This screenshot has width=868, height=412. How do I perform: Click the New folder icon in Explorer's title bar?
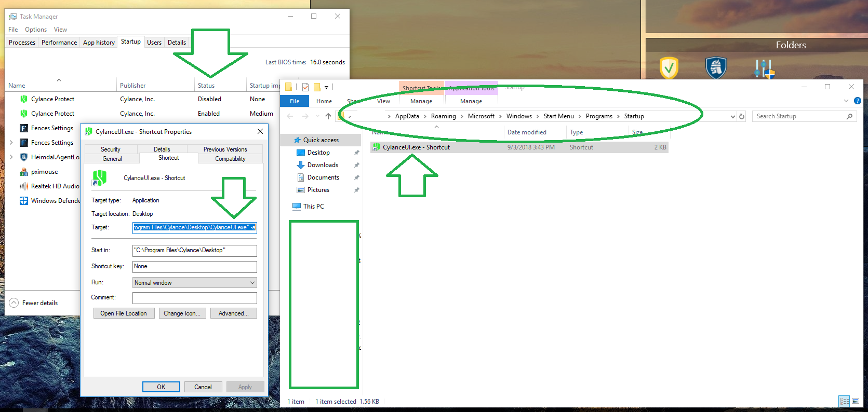tap(317, 87)
